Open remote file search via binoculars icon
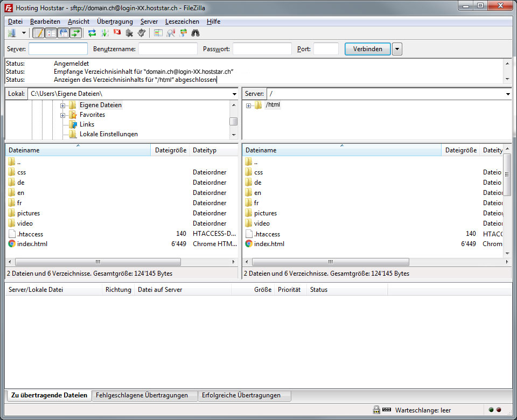This screenshot has height=420, width=517. (195, 33)
